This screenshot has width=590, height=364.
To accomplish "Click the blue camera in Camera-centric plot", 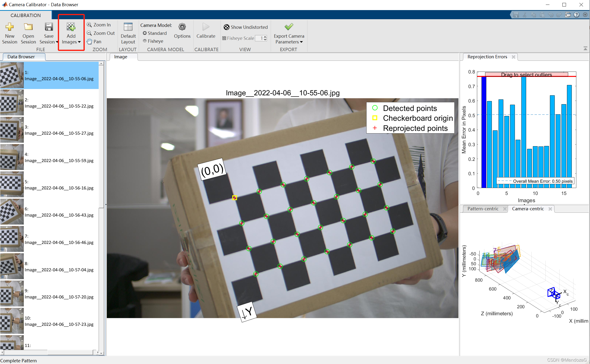I will (x=554, y=293).
